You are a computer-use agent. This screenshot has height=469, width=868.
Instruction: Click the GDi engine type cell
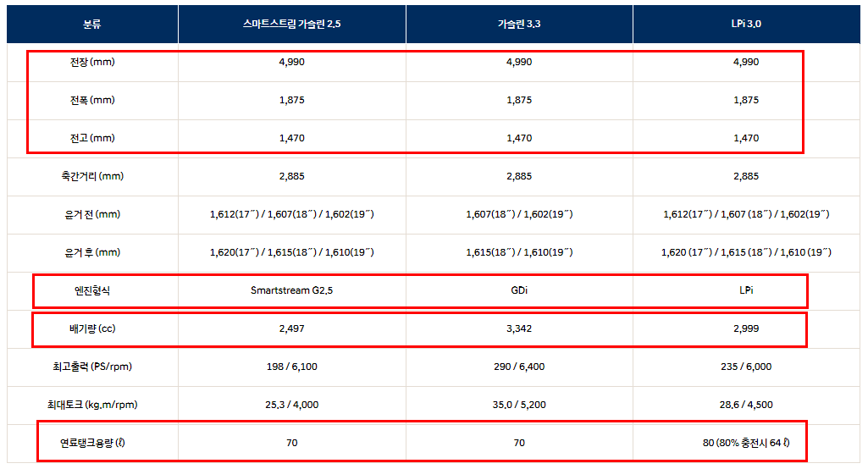coord(519,290)
